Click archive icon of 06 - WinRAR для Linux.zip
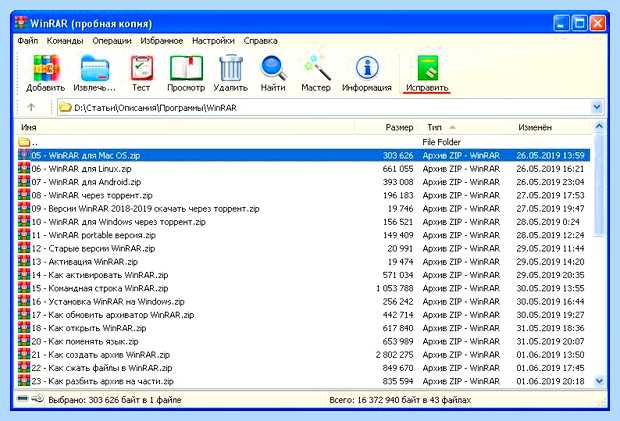 coord(24,168)
